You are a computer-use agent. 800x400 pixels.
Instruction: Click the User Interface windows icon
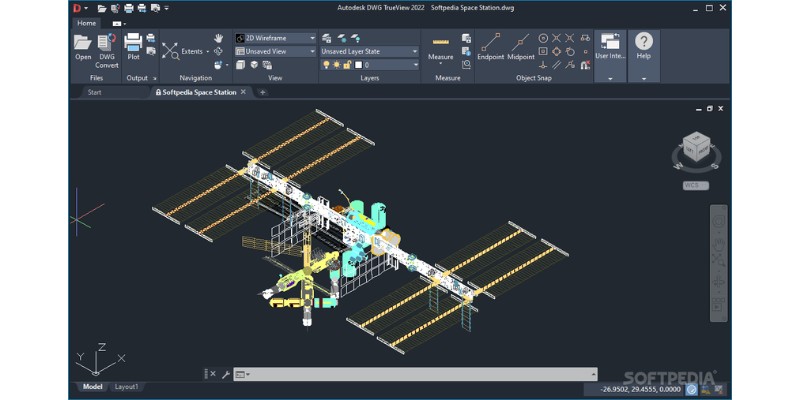coord(610,41)
